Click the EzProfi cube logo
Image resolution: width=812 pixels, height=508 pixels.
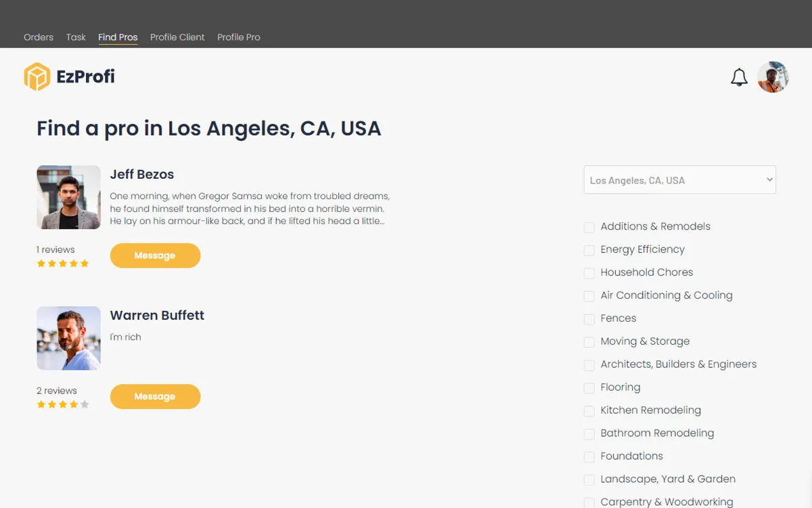click(x=37, y=77)
